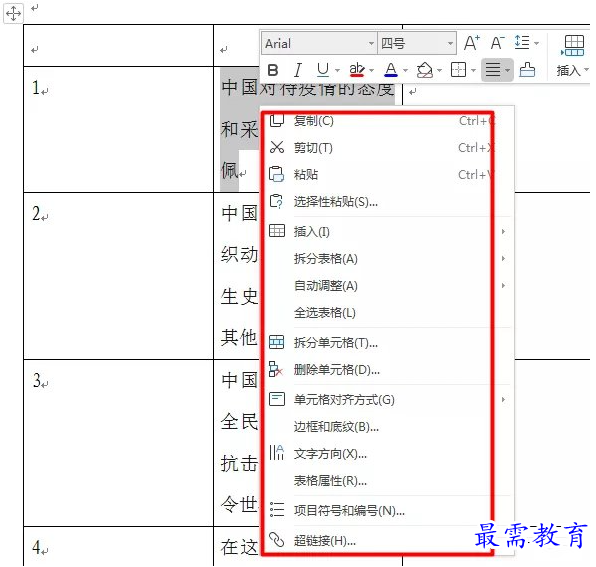The height and width of the screenshot is (567, 596).
Task: Open 单元格对齐方式(G) submenu
Action: (x=388, y=399)
